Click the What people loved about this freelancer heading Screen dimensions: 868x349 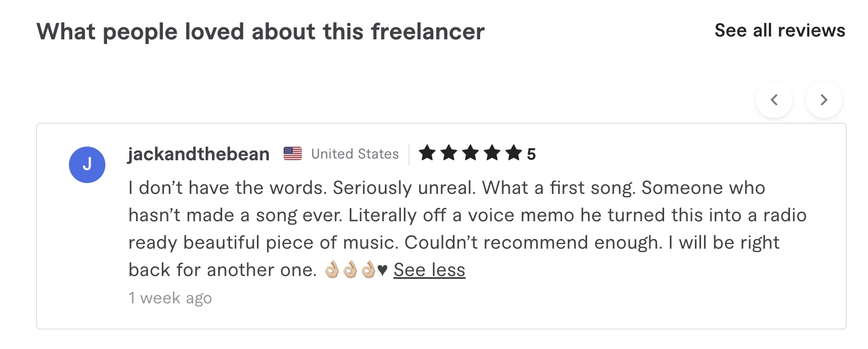click(x=260, y=31)
